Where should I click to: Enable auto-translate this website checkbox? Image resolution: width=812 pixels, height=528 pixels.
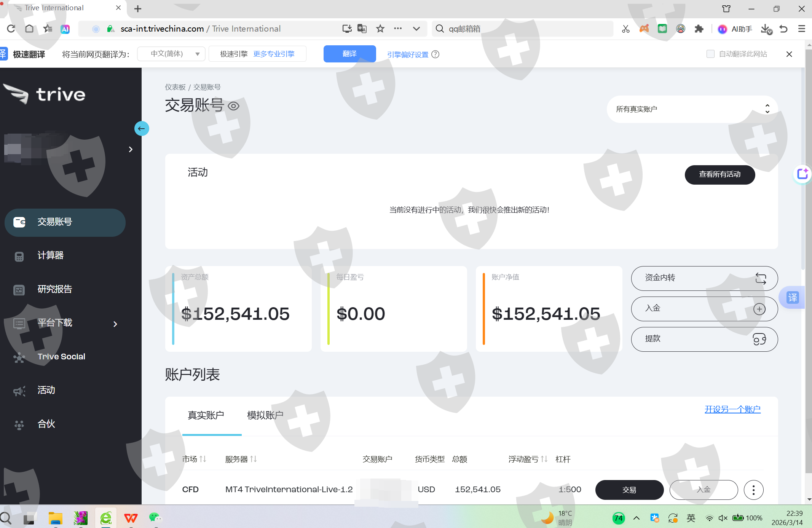pyautogui.click(x=710, y=54)
